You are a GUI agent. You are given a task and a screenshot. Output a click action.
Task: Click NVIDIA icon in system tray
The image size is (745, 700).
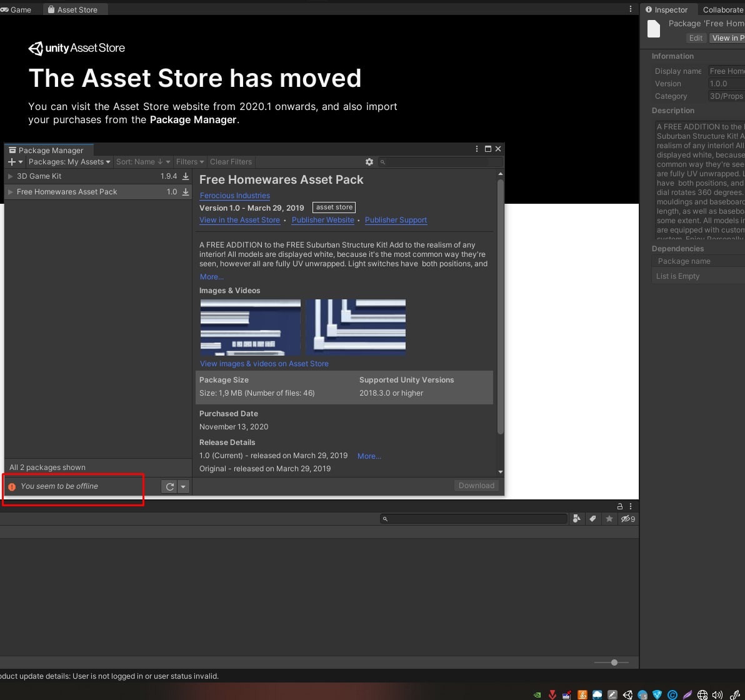point(537,695)
